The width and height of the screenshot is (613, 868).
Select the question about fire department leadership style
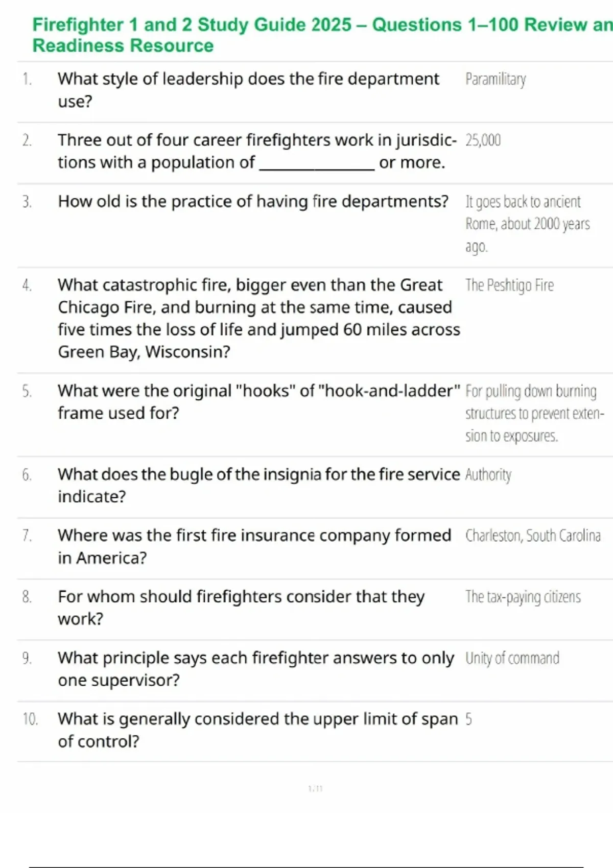[248, 90]
